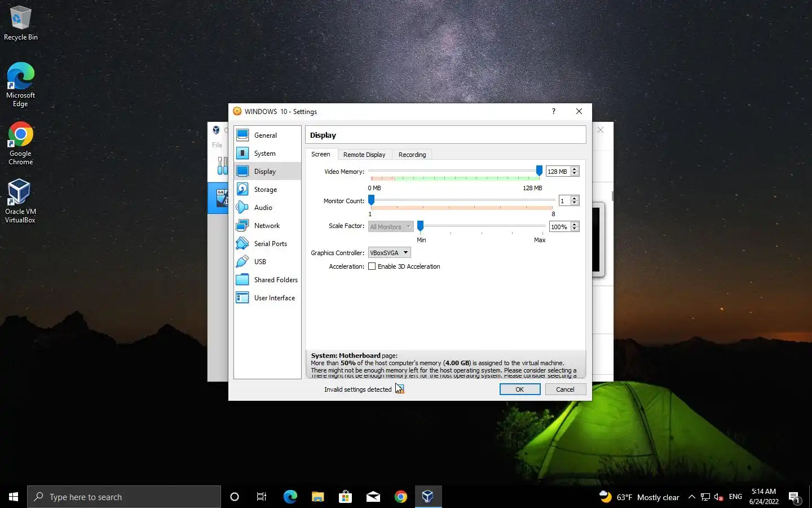The height and width of the screenshot is (508, 812).
Task: Click the Monitor Count value field
Action: pos(564,201)
